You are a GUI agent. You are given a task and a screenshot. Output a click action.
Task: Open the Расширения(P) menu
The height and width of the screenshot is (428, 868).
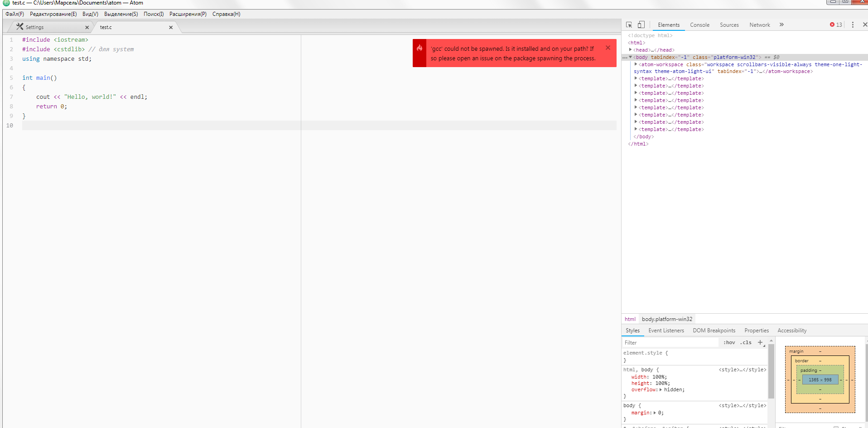(x=188, y=14)
